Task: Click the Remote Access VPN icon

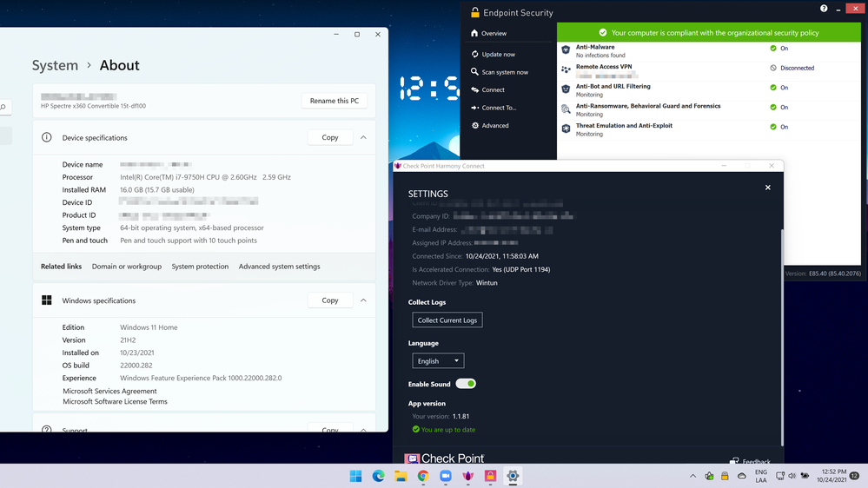Action: 566,69
